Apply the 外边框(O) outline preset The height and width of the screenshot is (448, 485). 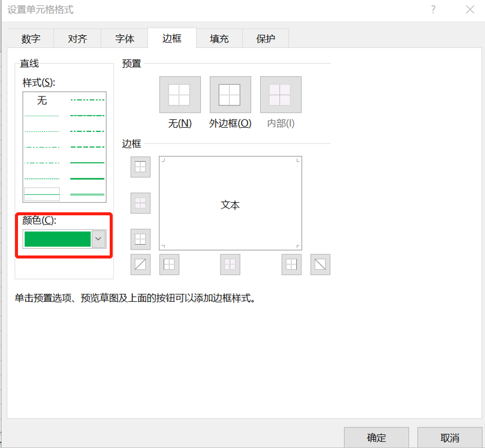pyautogui.click(x=230, y=95)
